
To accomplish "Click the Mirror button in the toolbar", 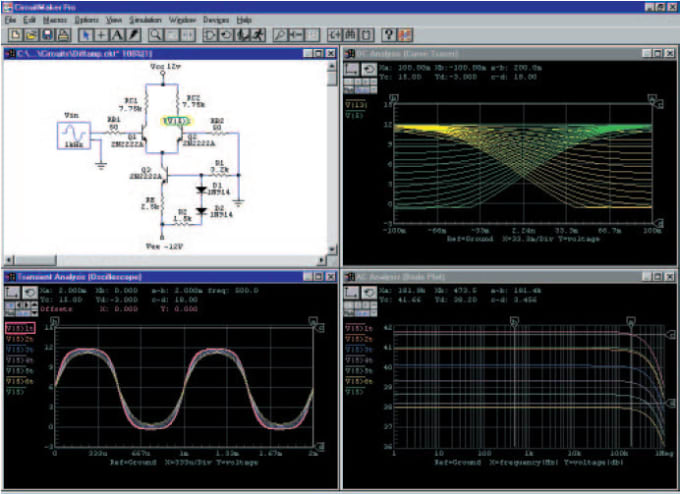I will click(187, 35).
